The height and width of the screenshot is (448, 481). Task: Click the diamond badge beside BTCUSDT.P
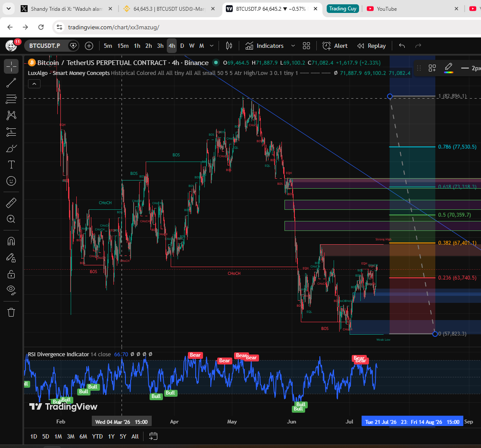(x=73, y=46)
